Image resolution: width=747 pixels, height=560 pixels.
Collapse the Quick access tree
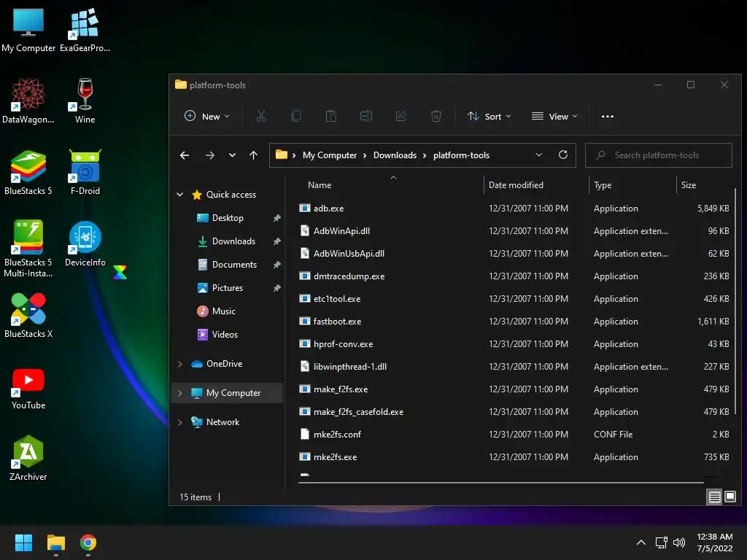point(180,194)
